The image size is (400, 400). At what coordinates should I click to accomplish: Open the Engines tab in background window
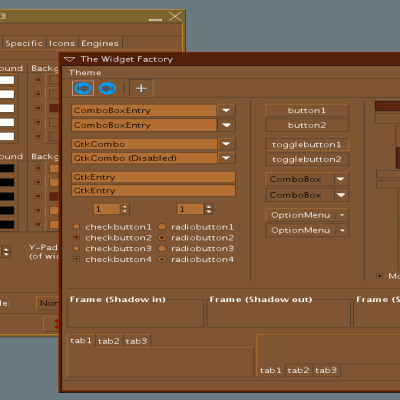(x=100, y=43)
